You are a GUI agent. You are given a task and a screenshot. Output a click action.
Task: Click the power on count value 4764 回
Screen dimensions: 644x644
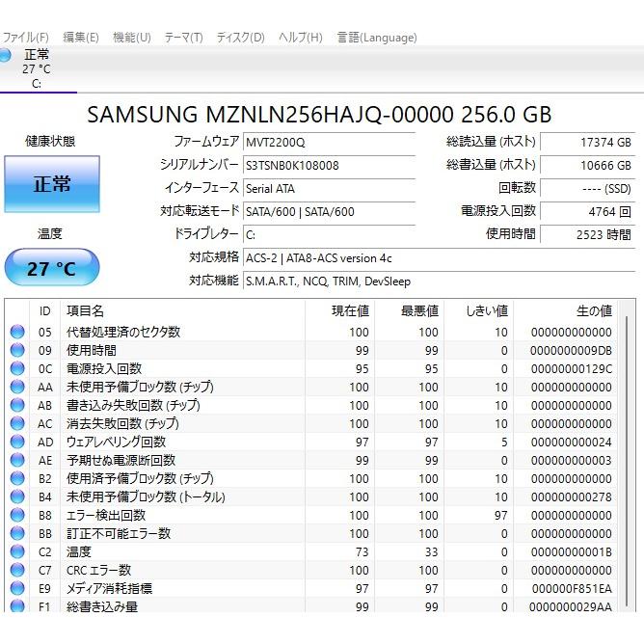tap(588, 211)
